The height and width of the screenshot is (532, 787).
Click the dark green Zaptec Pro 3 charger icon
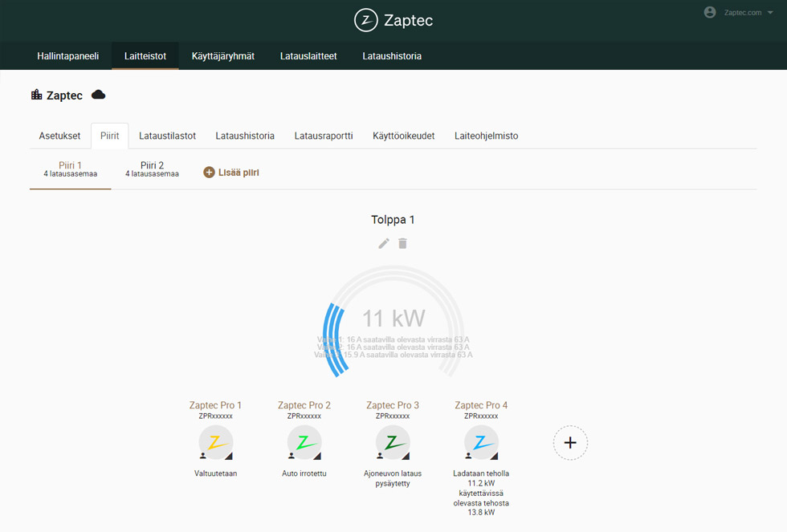click(393, 443)
